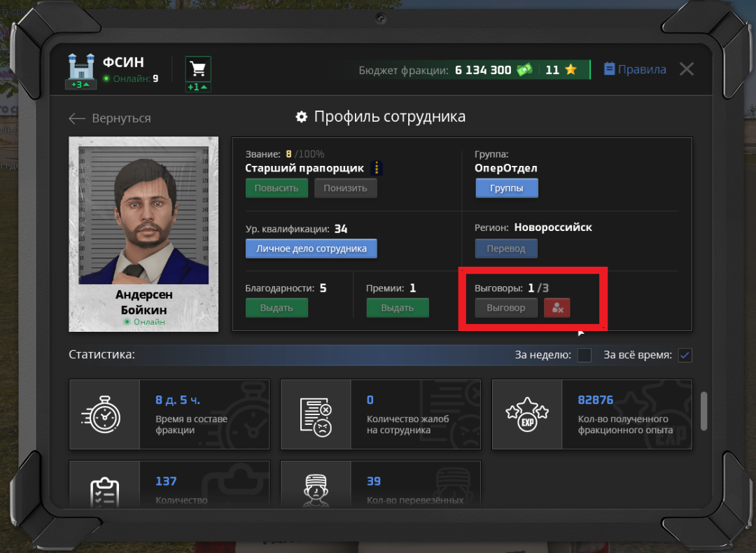Click the rank insignia badge icon

(x=377, y=168)
